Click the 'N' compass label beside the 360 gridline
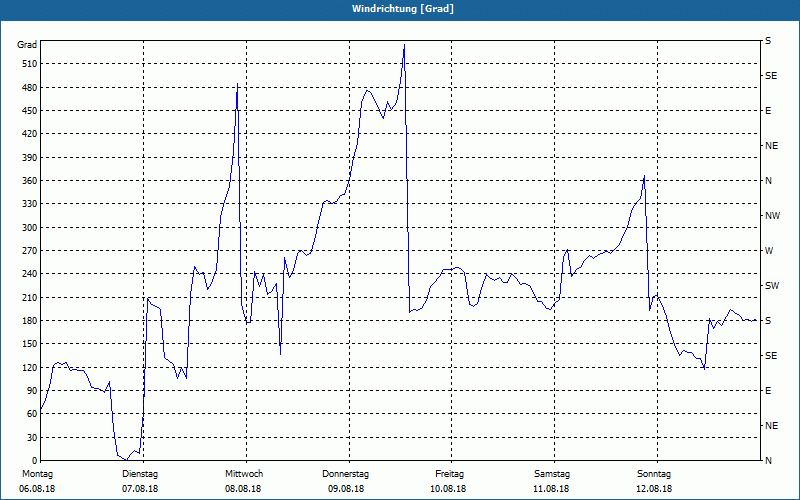The image size is (800, 500). (768, 181)
